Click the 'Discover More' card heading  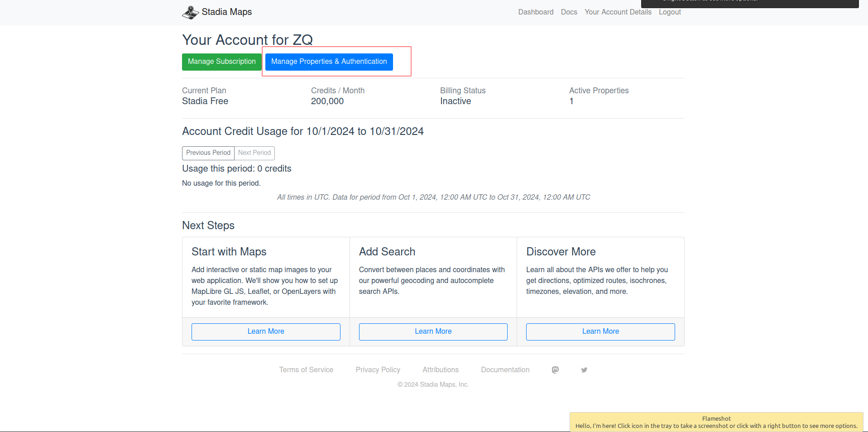click(x=561, y=252)
